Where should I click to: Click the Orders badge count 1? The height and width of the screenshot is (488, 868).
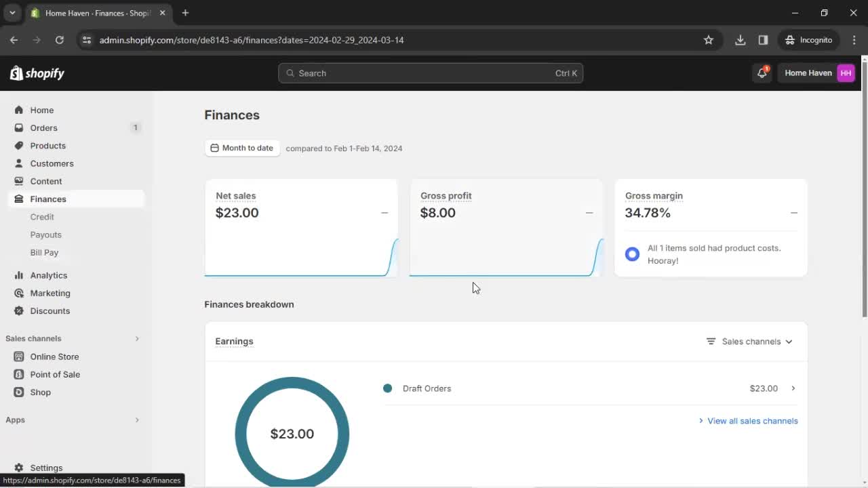[x=135, y=127]
